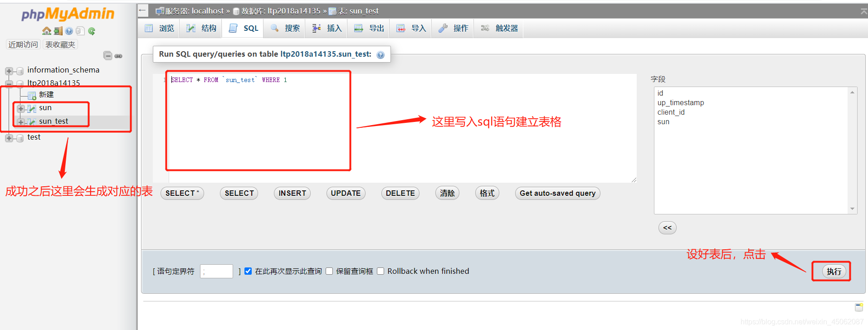Open the 近期访问 recent tab
This screenshot has height=330, width=868.
[x=23, y=44]
